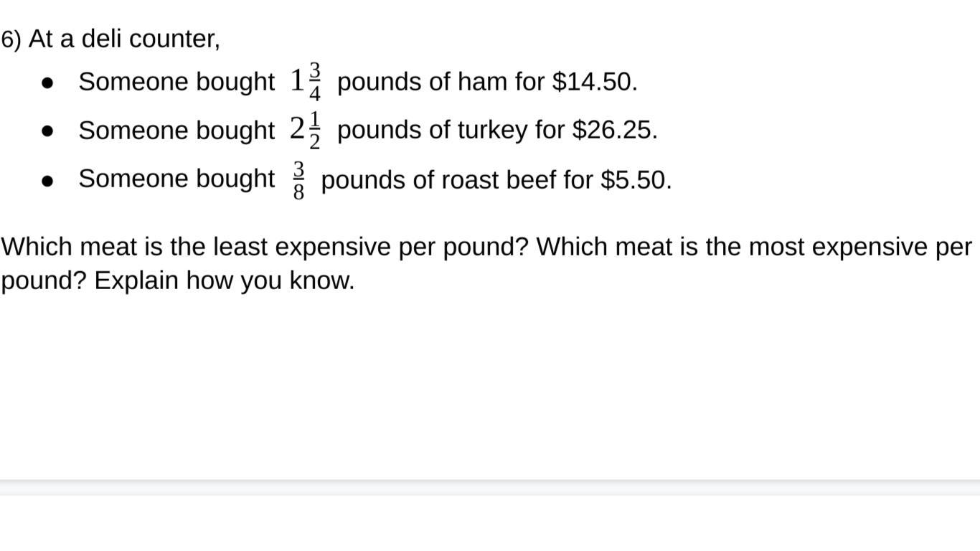980x551 pixels.
Task: Click the price $26.25
Action: click(612, 130)
